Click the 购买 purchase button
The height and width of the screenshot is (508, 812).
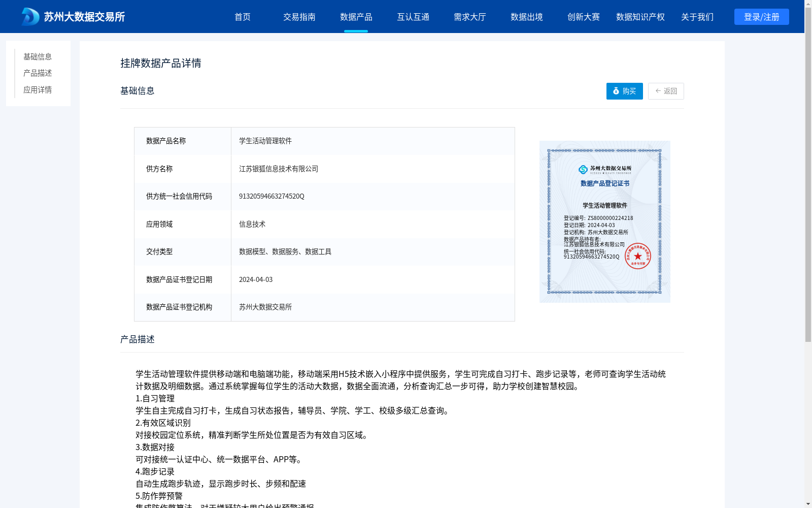(625, 91)
